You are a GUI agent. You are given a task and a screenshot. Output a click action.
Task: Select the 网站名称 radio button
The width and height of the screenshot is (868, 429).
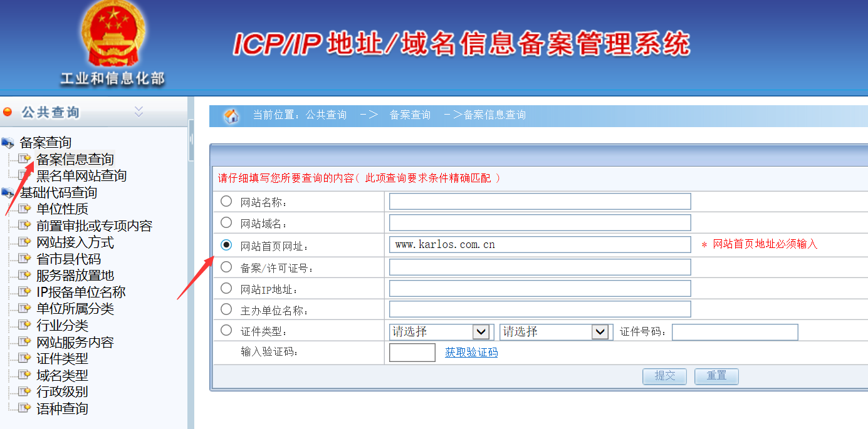point(226,201)
